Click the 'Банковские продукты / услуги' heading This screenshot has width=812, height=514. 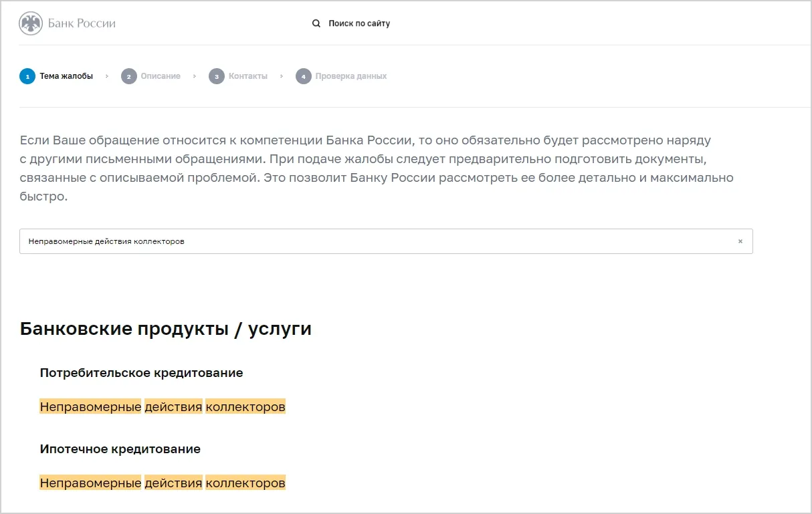(x=166, y=329)
